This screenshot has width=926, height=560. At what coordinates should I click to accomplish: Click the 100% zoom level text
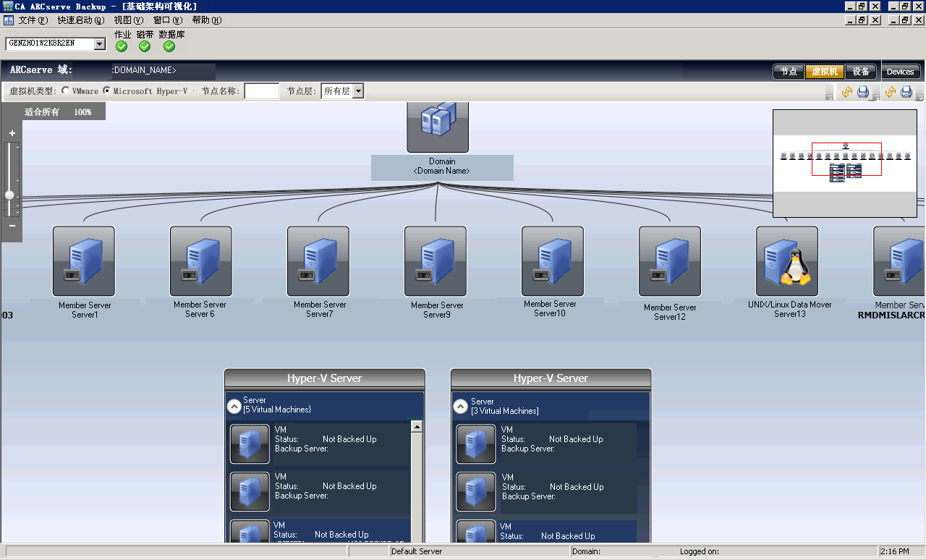pos(82,112)
